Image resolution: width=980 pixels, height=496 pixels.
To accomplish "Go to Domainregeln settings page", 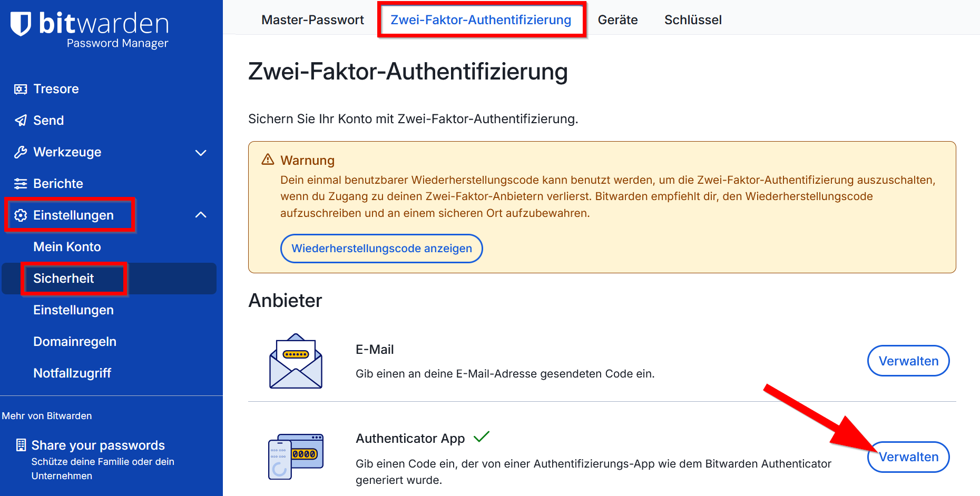I will pyautogui.click(x=75, y=342).
